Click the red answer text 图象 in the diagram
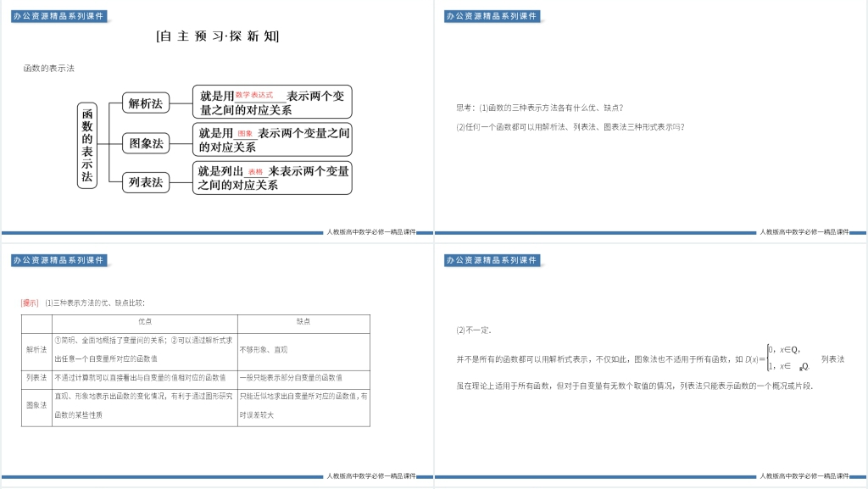 pyautogui.click(x=245, y=133)
